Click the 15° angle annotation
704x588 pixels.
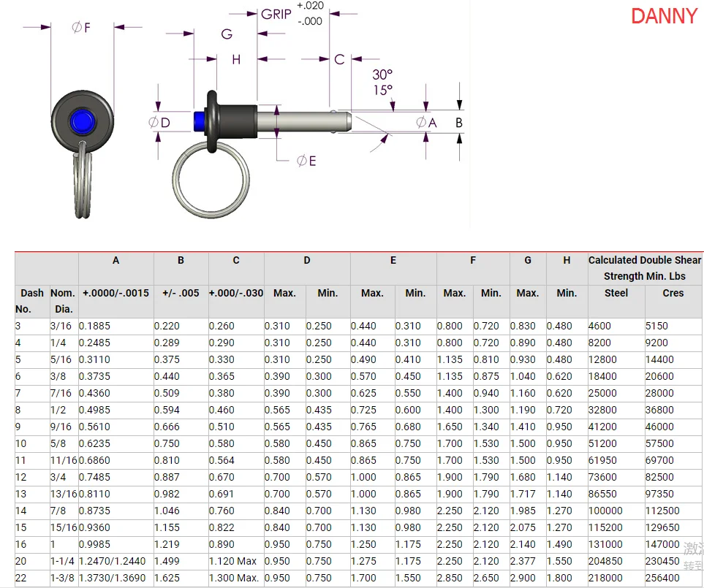[382, 90]
